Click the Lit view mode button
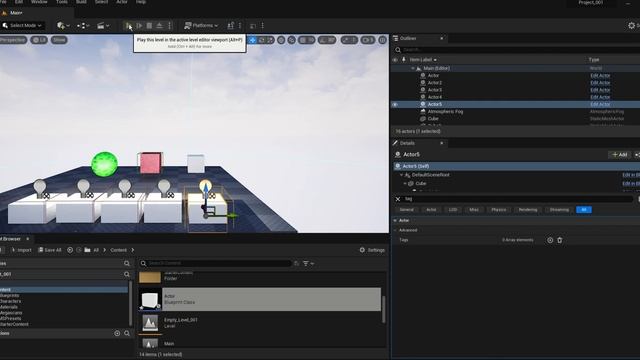The height and width of the screenshot is (360, 640). coord(39,40)
